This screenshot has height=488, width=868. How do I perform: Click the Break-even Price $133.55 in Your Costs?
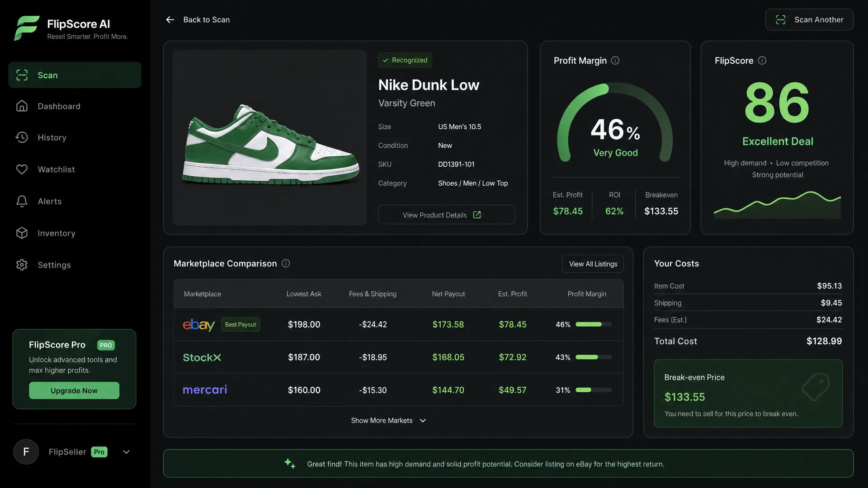click(684, 397)
